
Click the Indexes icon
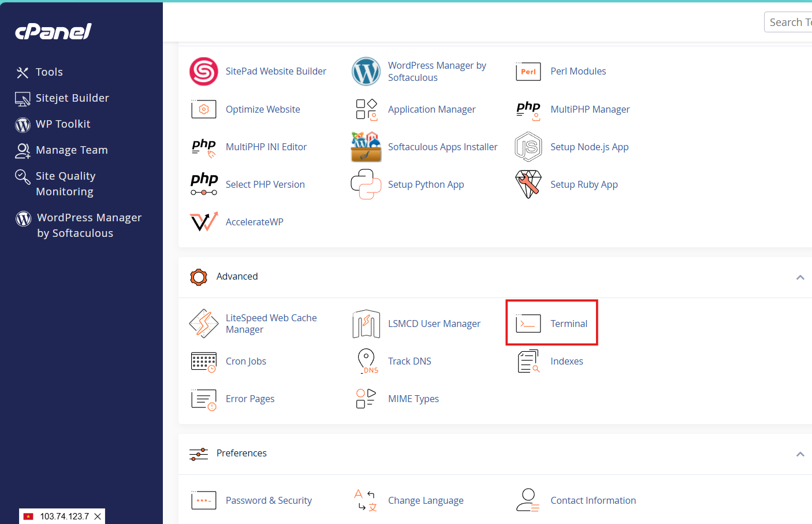(528, 361)
